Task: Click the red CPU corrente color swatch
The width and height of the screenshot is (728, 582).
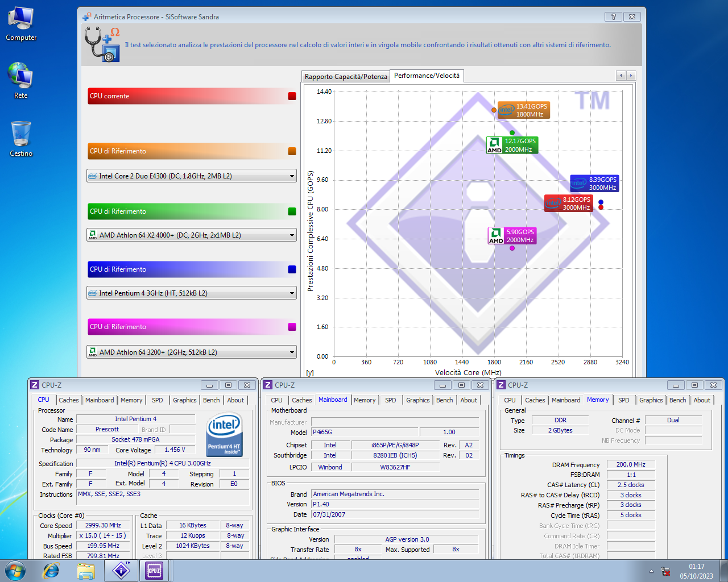Action: point(292,96)
